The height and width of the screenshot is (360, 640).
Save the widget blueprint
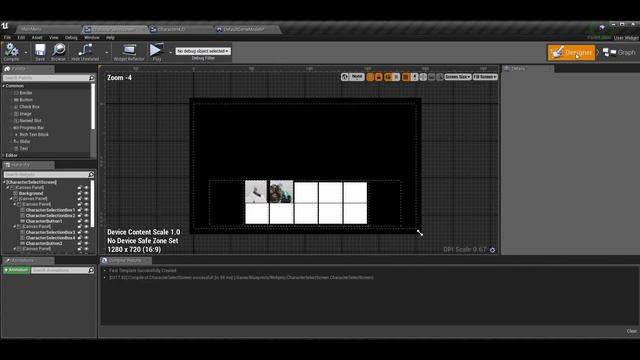(40, 51)
